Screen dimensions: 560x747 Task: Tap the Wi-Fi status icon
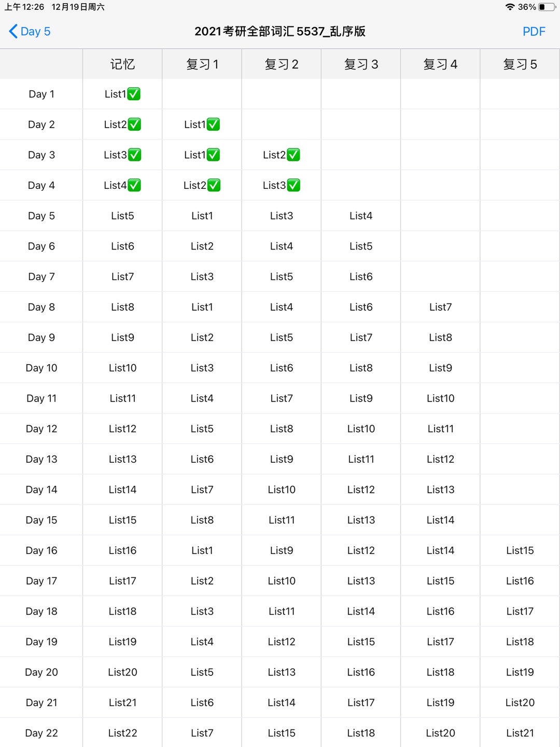pos(510,7)
